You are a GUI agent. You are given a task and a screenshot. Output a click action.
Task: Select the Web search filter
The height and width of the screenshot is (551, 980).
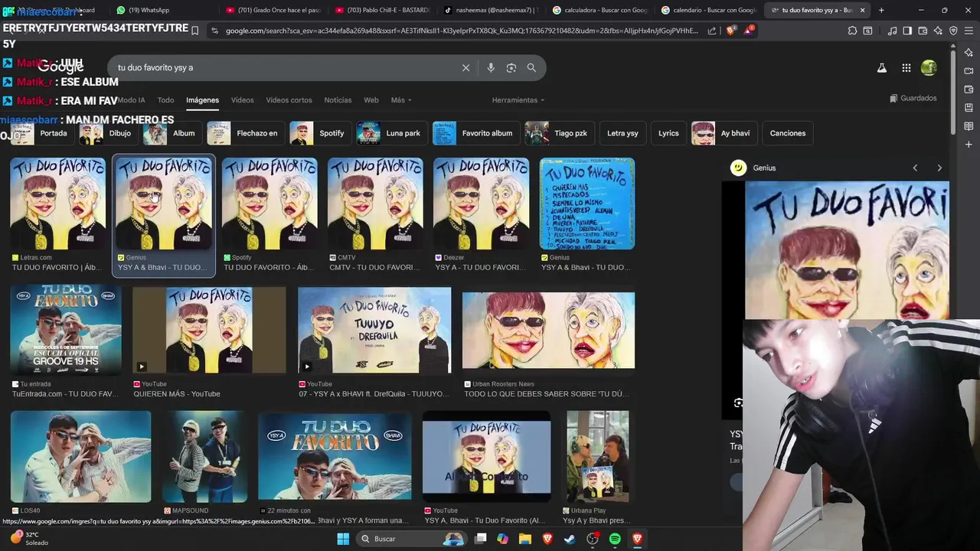pyautogui.click(x=371, y=100)
